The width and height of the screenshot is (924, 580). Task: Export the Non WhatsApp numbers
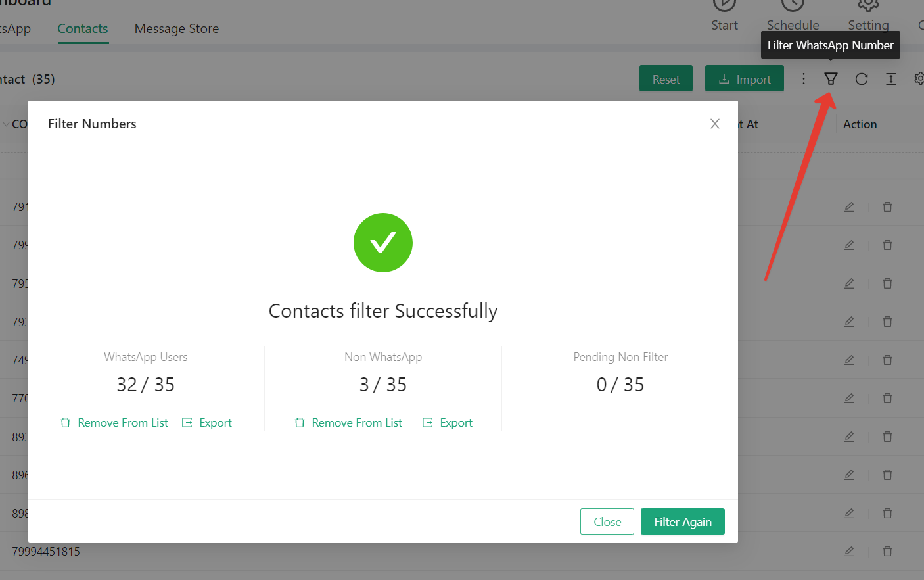click(x=448, y=423)
